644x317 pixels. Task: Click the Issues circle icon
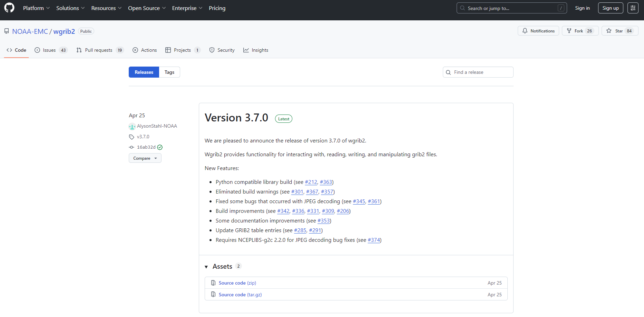tap(37, 50)
